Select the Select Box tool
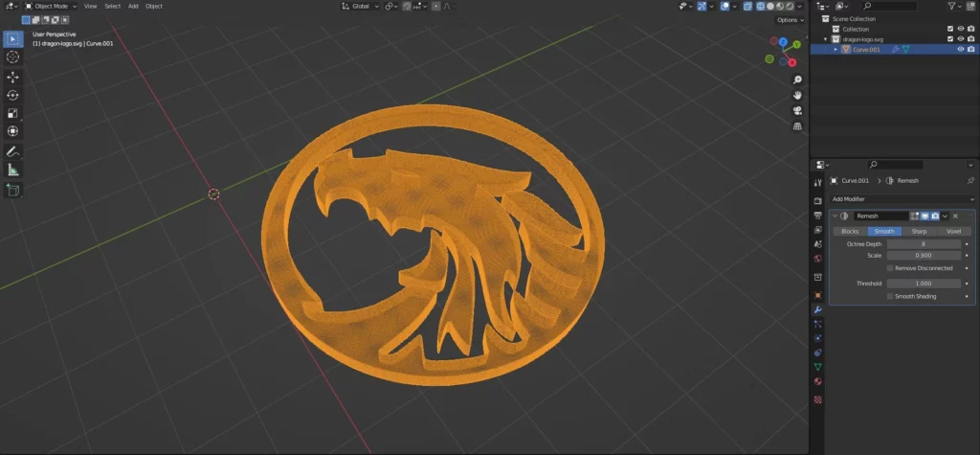980x455 pixels. pyautogui.click(x=11, y=39)
